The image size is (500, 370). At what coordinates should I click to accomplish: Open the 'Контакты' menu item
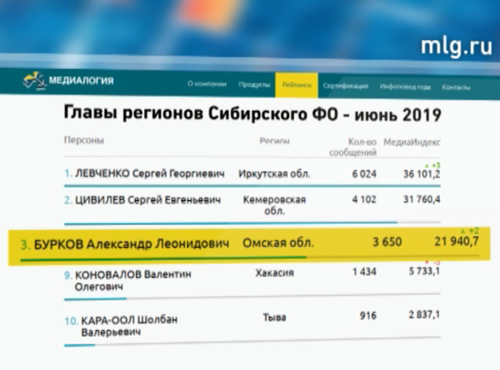456,87
